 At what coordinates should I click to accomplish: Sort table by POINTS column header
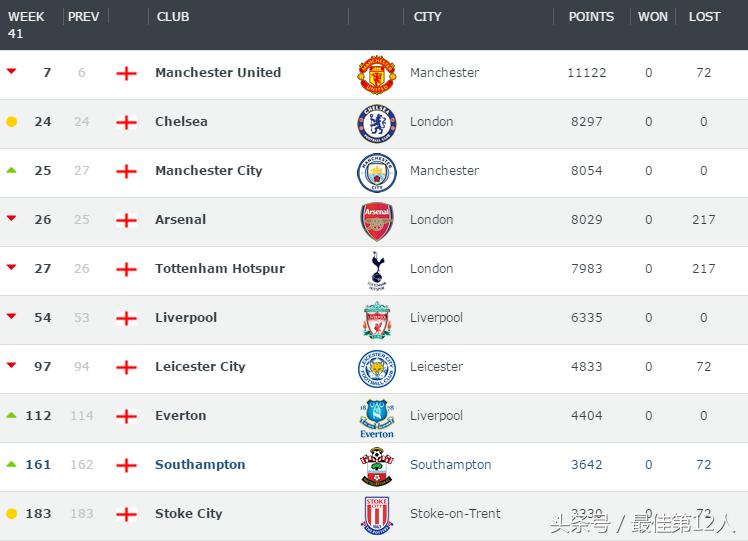click(x=591, y=17)
